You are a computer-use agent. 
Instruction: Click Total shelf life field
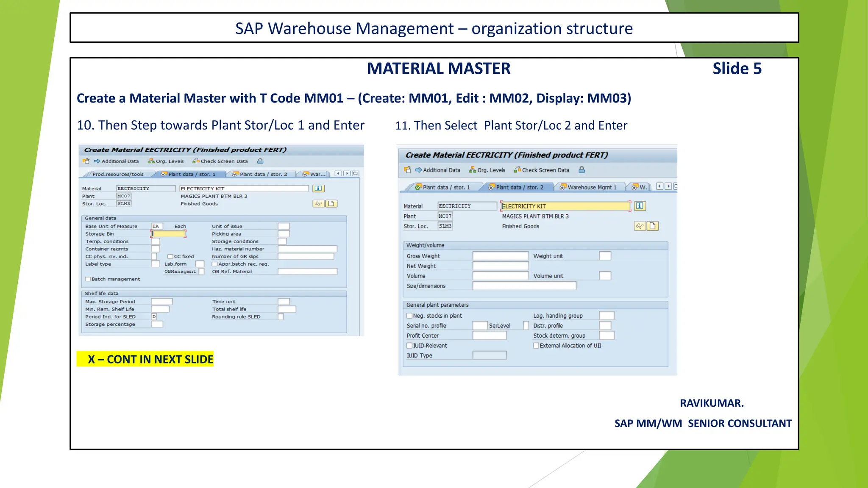point(287,309)
